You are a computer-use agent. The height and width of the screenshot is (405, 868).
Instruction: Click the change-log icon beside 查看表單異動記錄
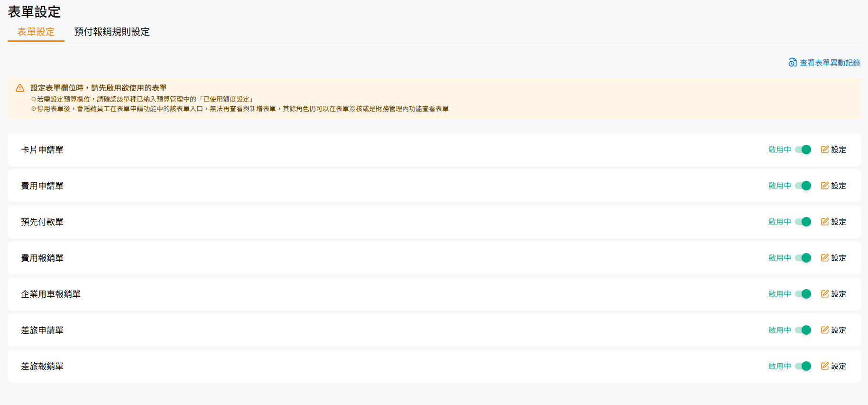coord(793,63)
